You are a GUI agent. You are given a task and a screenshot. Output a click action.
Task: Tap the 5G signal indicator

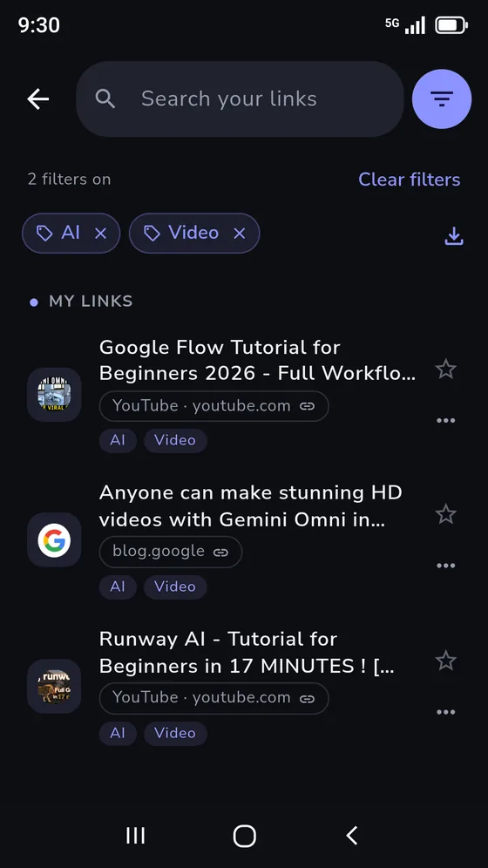(x=392, y=23)
